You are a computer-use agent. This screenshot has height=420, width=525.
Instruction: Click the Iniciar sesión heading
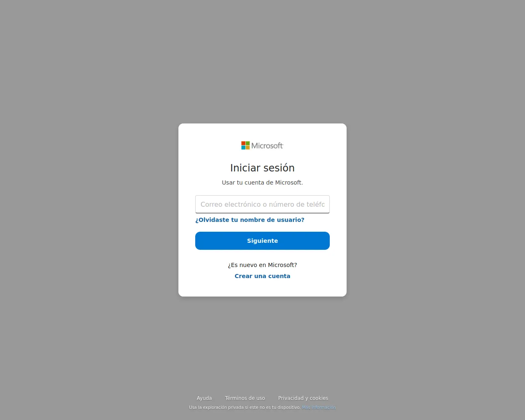point(262,168)
